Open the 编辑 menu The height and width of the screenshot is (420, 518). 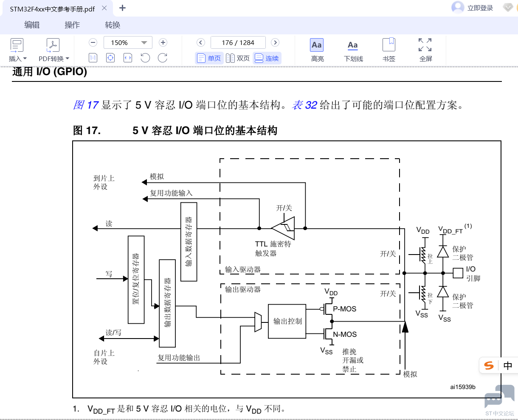coord(32,25)
